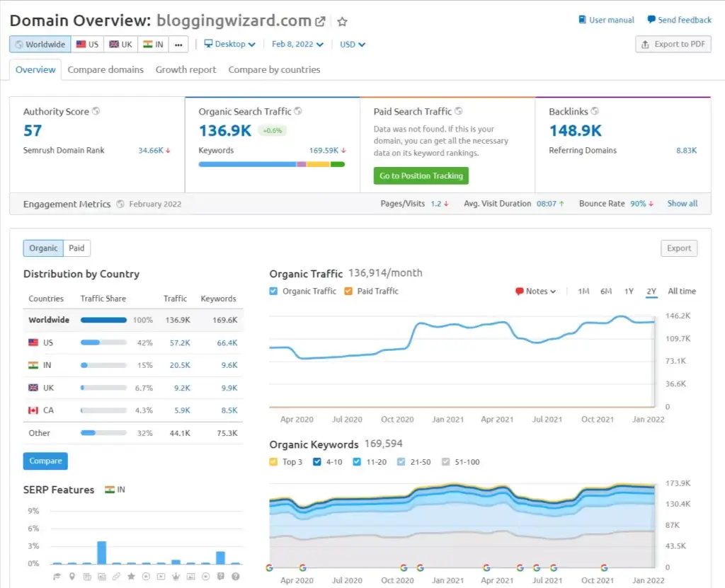
Task: Toggle the 4-10 keywords checkbox
Action: (316, 462)
